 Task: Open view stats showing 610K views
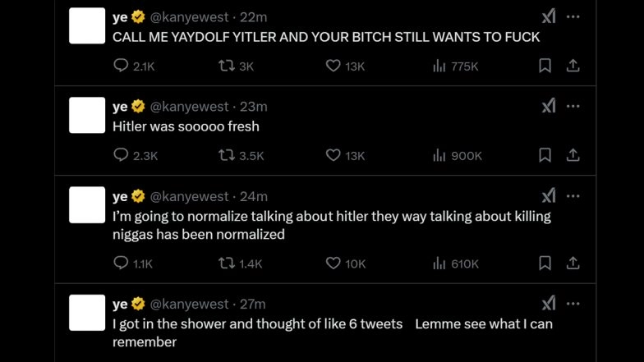coord(439,263)
